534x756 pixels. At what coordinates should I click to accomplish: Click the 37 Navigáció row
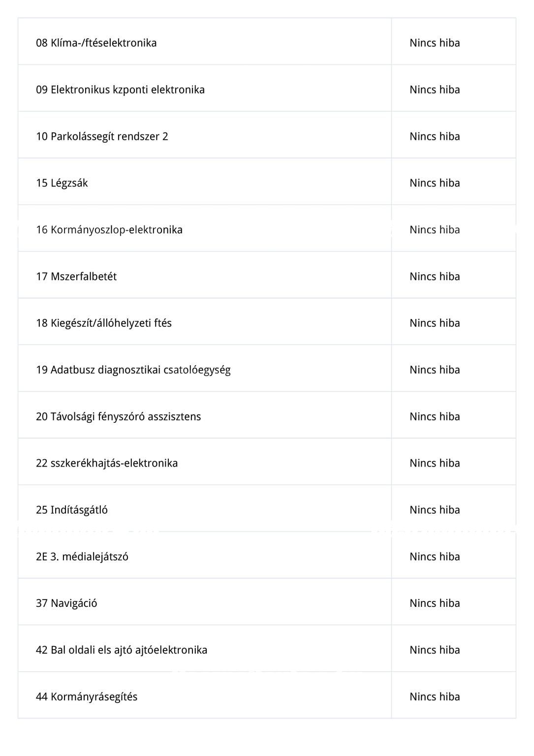tap(267, 602)
